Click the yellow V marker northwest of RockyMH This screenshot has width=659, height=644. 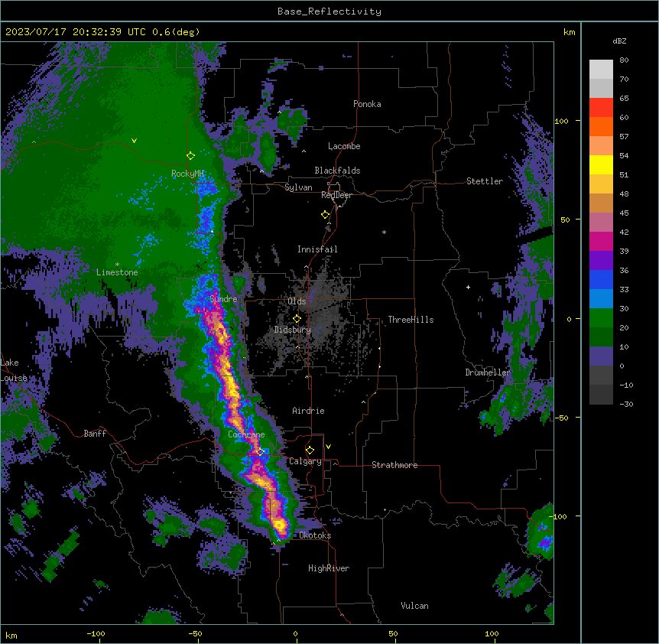(x=134, y=141)
